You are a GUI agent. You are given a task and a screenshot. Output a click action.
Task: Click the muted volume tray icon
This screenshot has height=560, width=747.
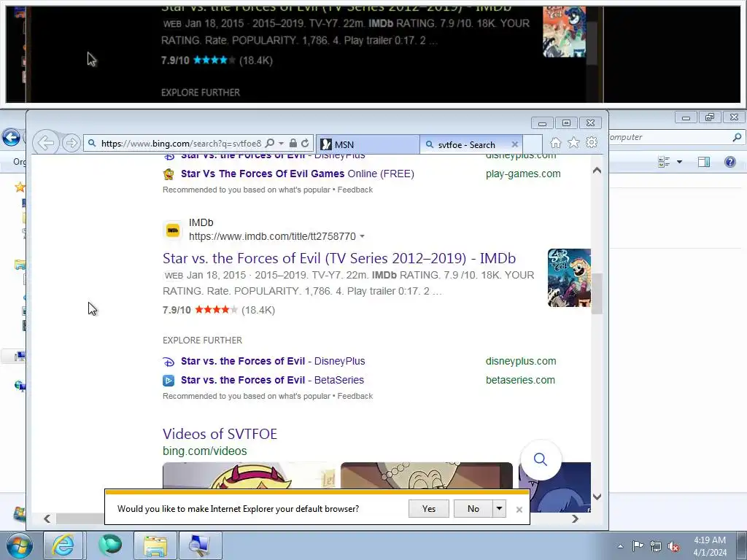pos(673,546)
